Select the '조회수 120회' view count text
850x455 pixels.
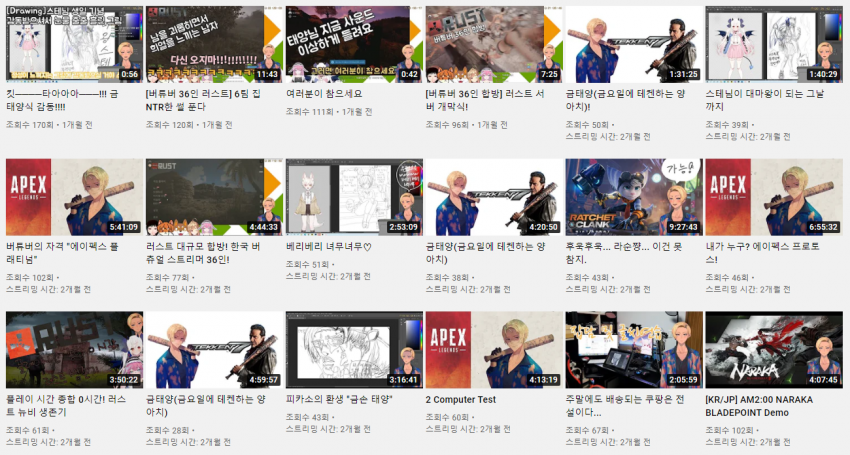[x=170, y=125]
